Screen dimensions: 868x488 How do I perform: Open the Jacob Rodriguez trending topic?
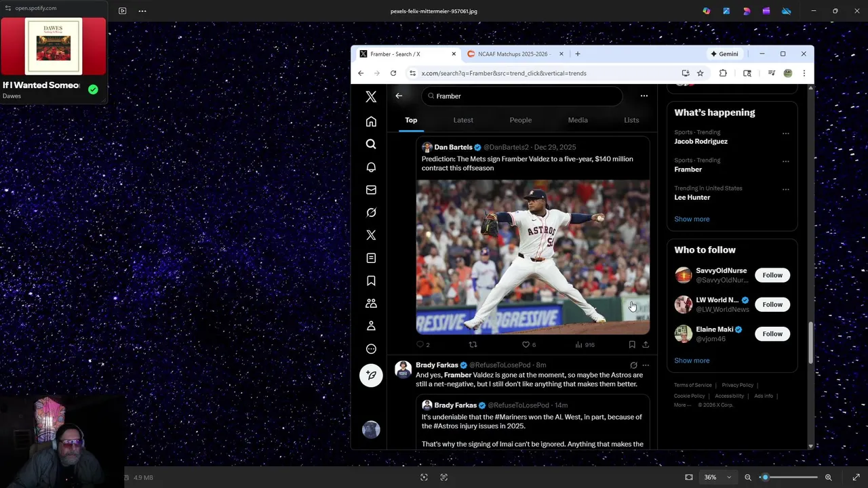click(701, 142)
